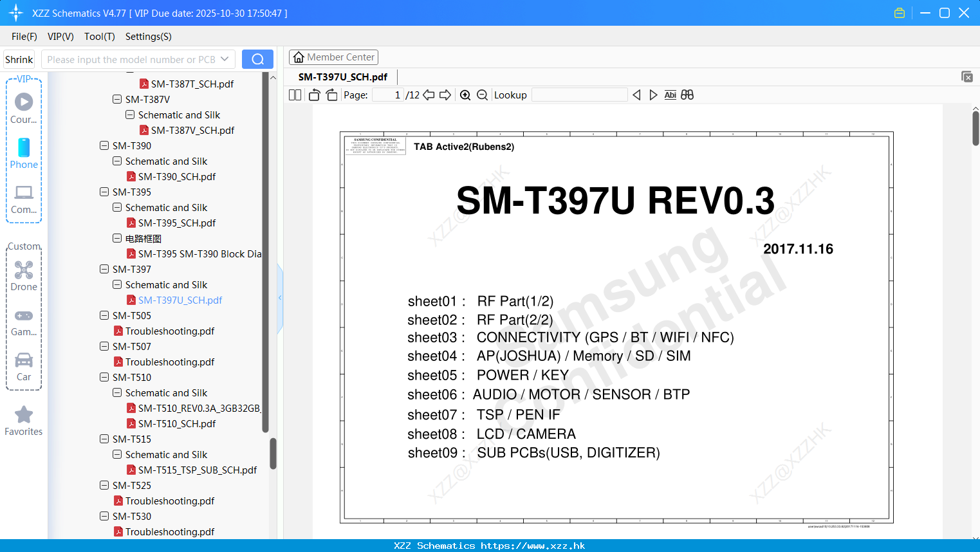Open the VIP(V) menu

[x=60, y=37]
